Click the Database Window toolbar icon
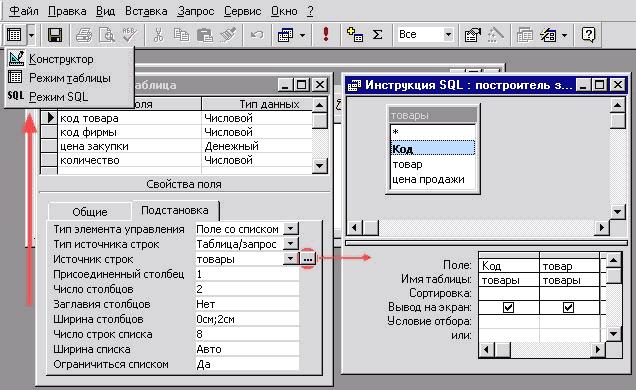This screenshot has width=636, height=390. pyautogui.click(x=524, y=35)
